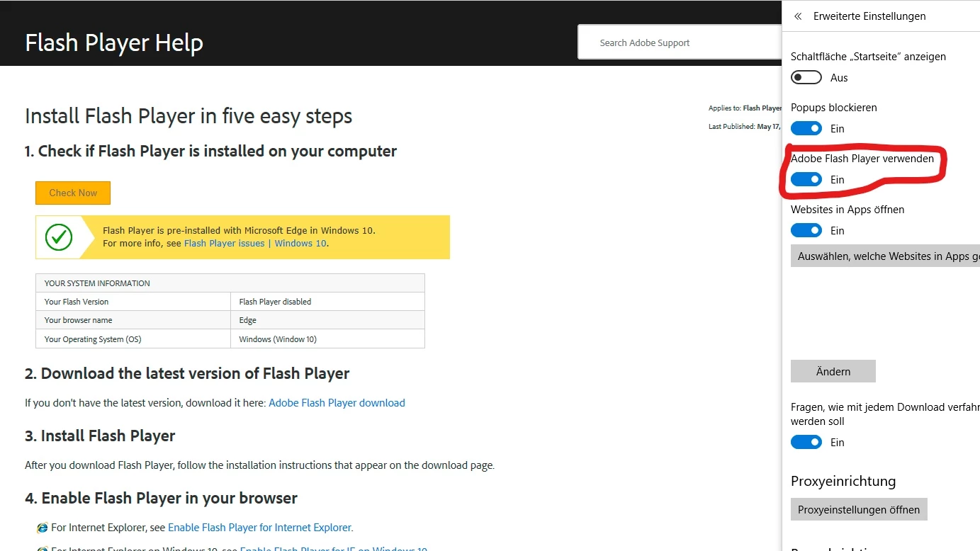980x551 pixels.
Task: Toggle Websites in Apps öffnen switch
Action: tap(806, 230)
